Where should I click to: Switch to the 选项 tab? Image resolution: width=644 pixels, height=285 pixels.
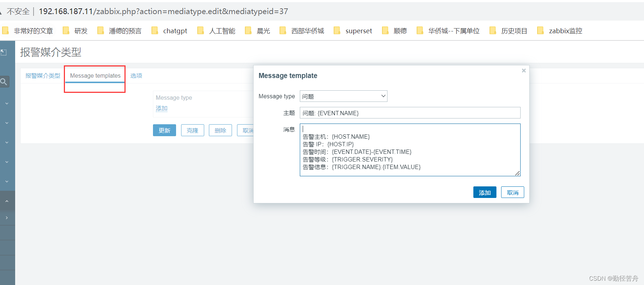pyautogui.click(x=136, y=75)
